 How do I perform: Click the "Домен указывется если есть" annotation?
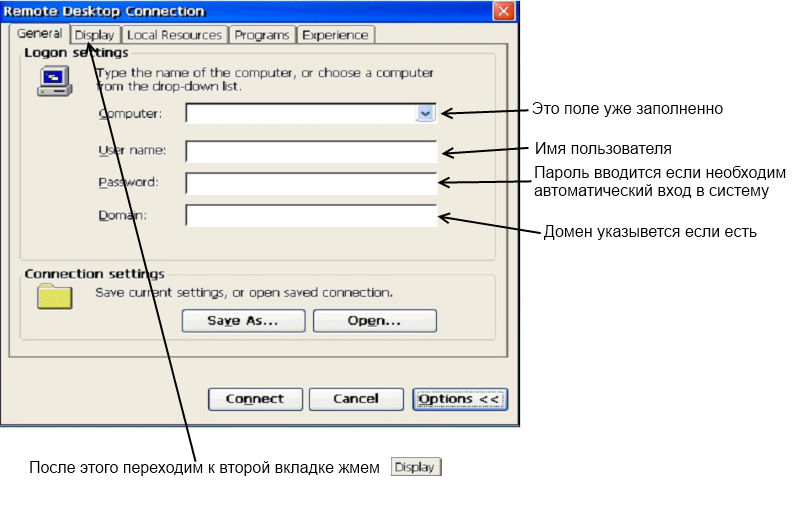pyautogui.click(x=650, y=232)
